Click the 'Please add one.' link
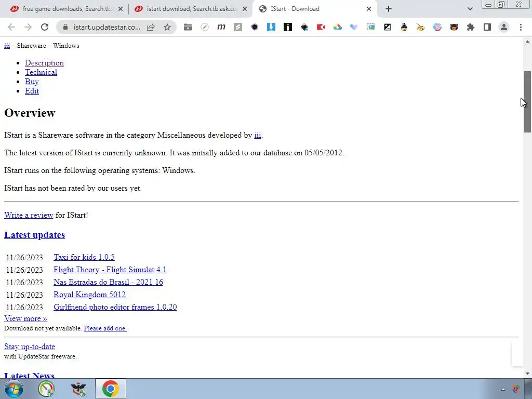 click(x=105, y=328)
